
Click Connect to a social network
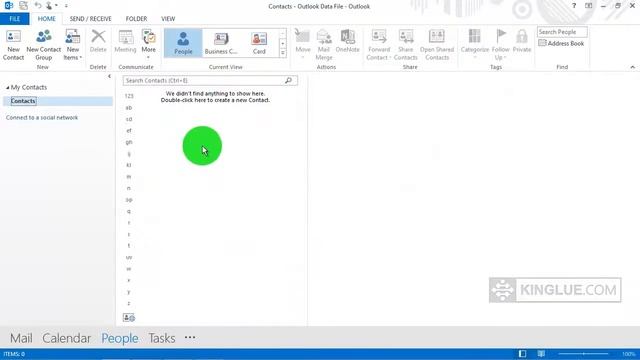[42, 118]
